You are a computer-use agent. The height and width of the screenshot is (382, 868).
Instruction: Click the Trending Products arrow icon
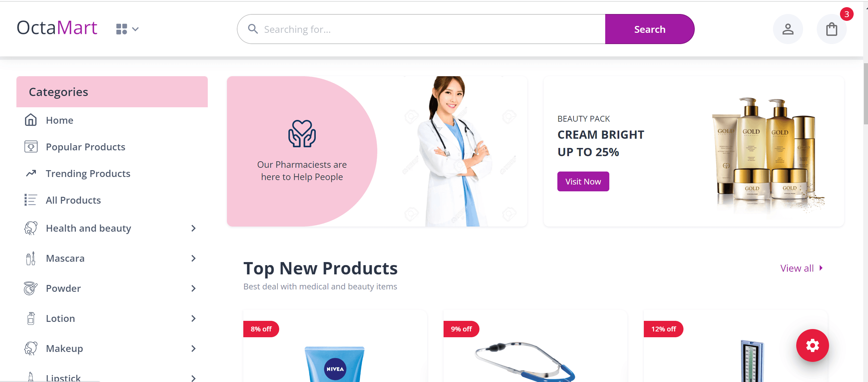pos(31,173)
